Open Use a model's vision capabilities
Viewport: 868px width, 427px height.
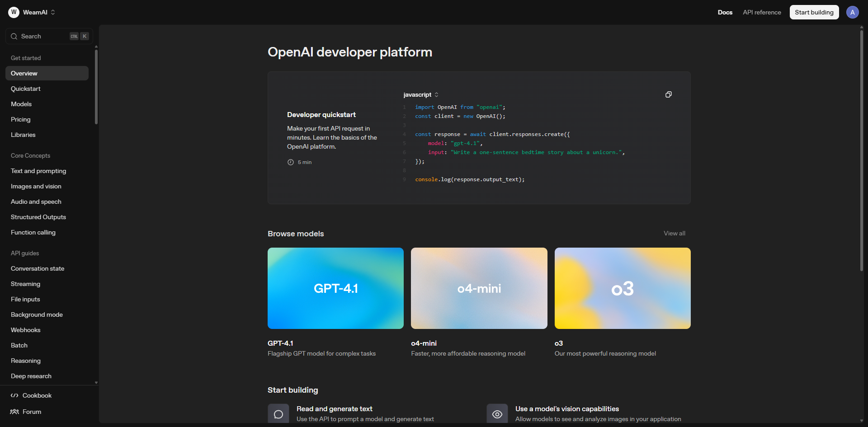(567, 409)
